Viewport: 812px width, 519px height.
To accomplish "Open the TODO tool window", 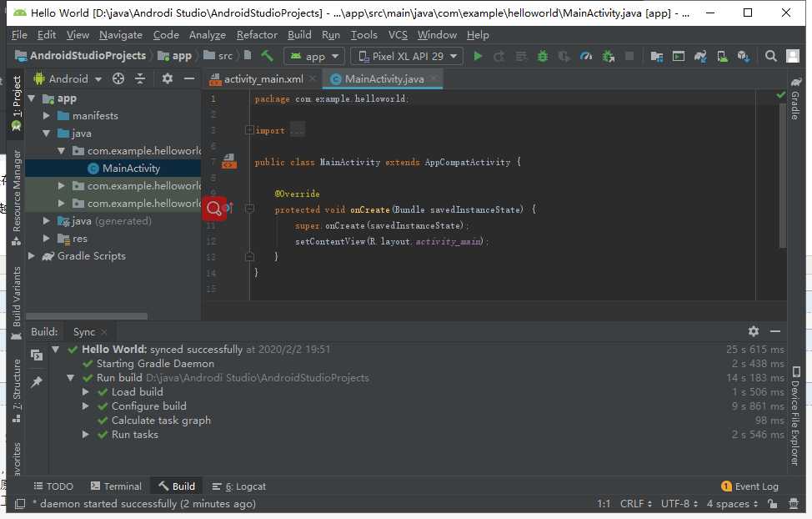I will coord(53,486).
